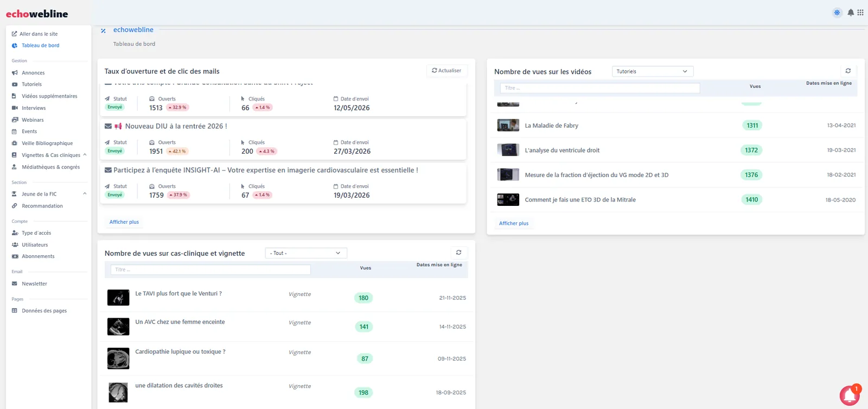Click the Recommandation link icon
Image resolution: width=868 pixels, height=409 pixels.
[15, 206]
